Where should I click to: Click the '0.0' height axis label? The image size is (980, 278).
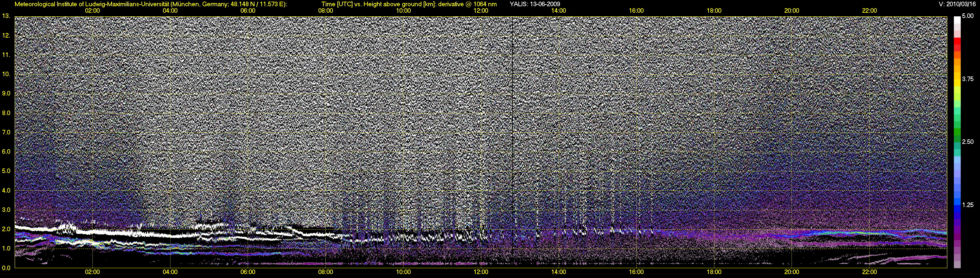click(6, 268)
